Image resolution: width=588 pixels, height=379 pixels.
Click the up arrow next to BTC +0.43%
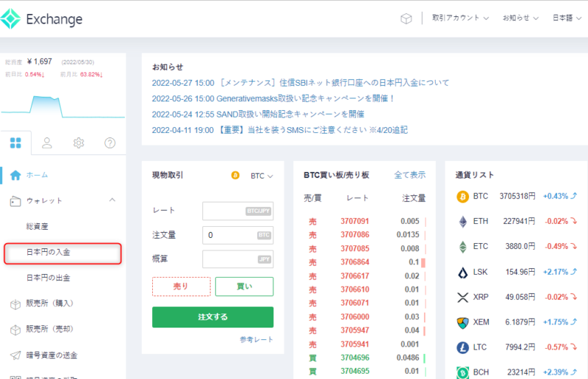coord(574,196)
